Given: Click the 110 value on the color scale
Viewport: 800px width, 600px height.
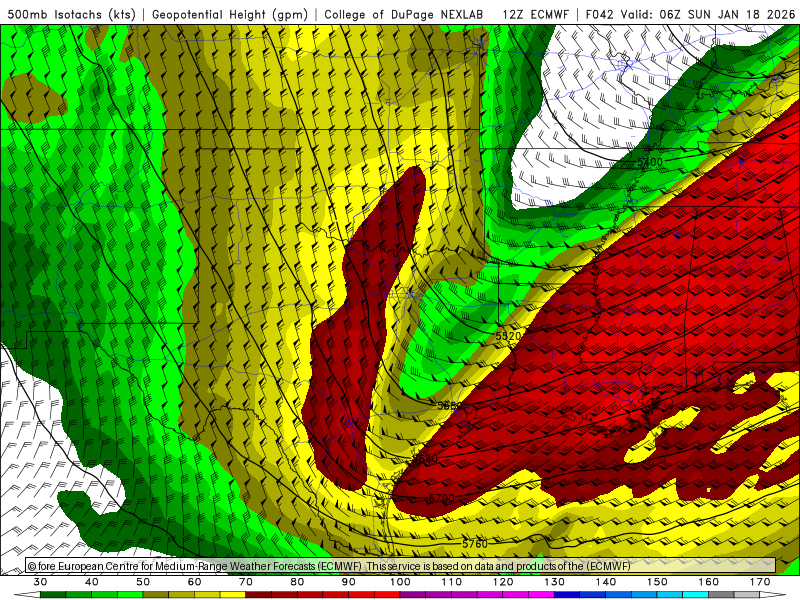Looking at the screenshot, I should (452, 582).
